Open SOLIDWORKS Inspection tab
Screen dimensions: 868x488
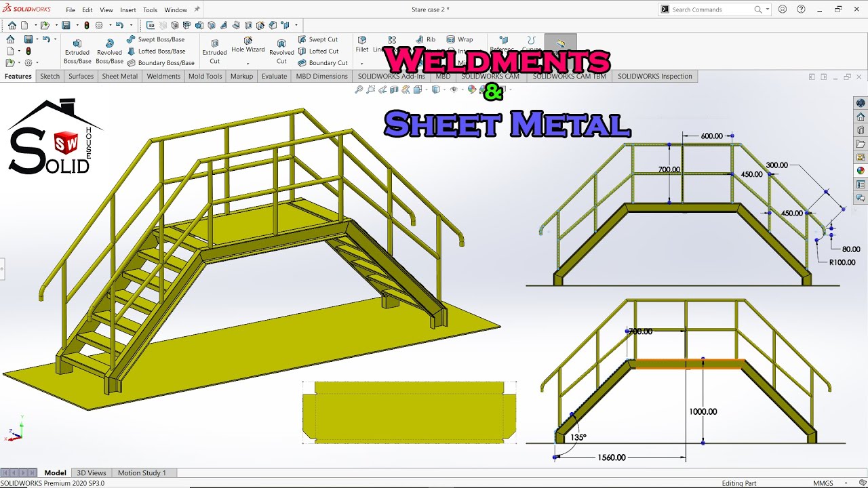click(655, 76)
